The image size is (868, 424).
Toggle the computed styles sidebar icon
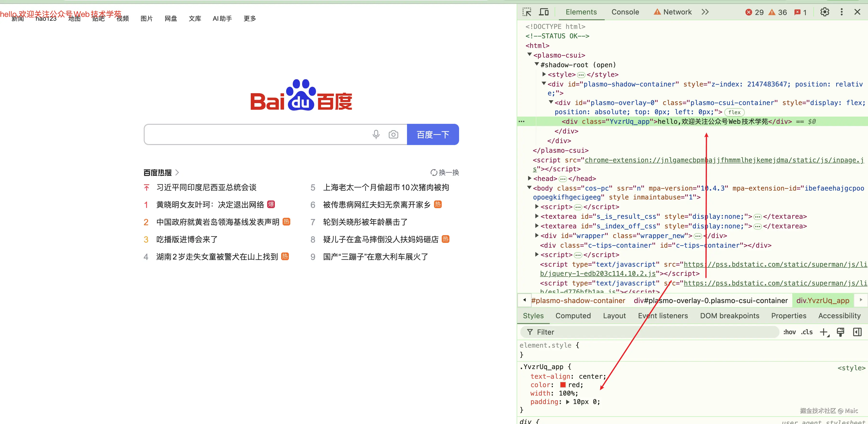[857, 332]
